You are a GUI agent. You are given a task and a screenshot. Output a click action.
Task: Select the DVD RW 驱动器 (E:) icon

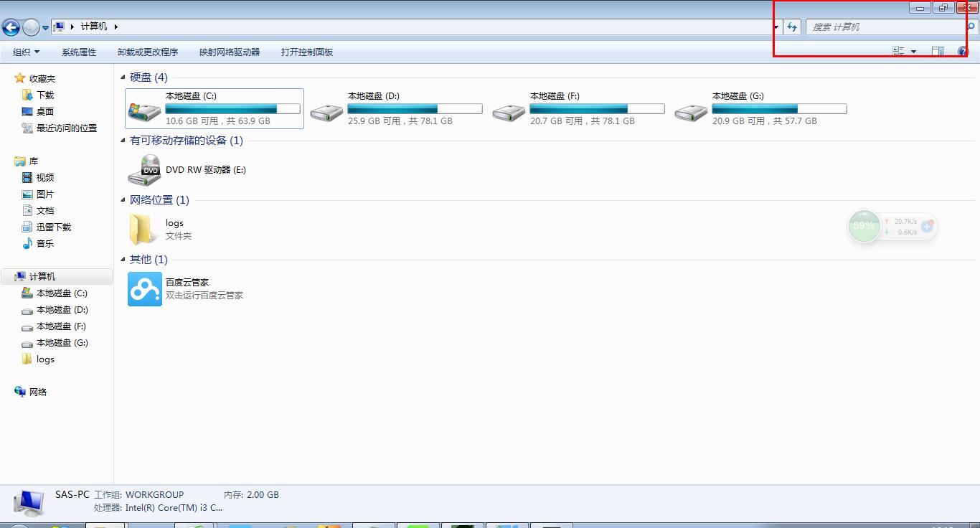point(144,170)
